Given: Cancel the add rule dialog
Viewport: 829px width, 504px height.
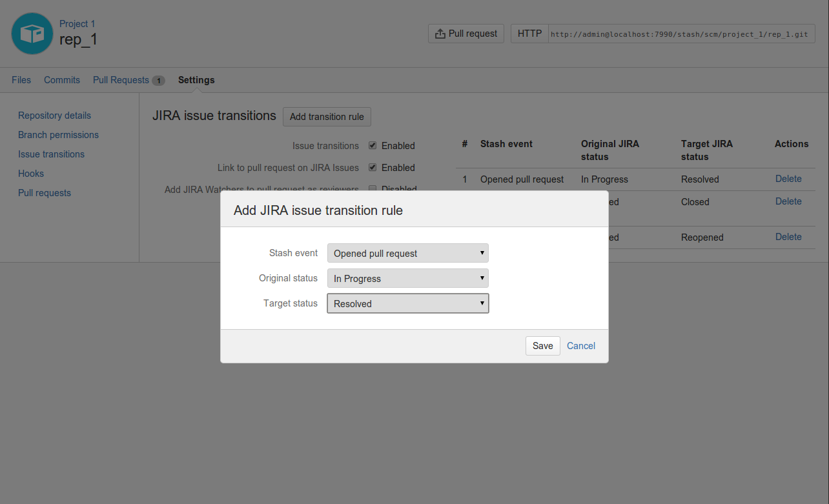Looking at the screenshot, I should tap(581, 346).
